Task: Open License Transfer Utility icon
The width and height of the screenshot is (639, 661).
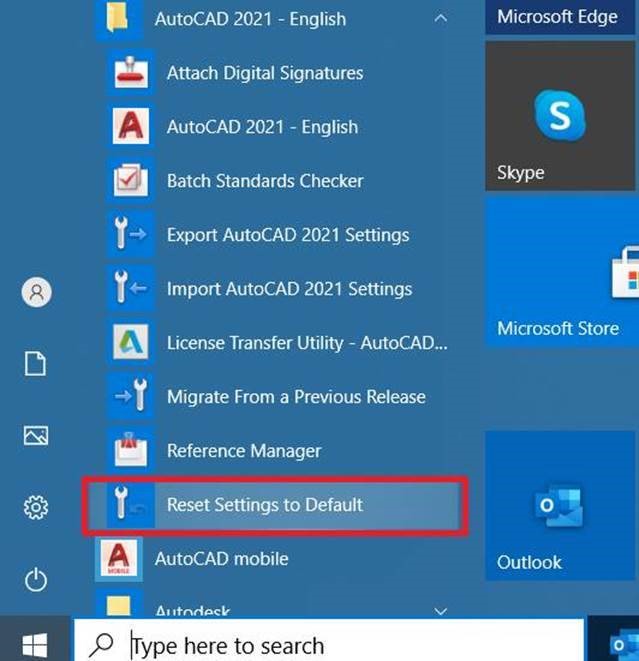Action: coord(129,343)
